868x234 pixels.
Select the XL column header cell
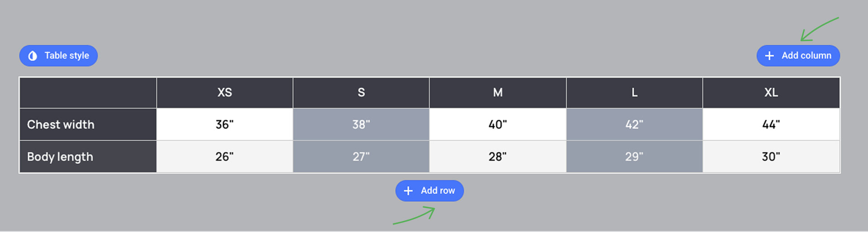tap(771, 93)
